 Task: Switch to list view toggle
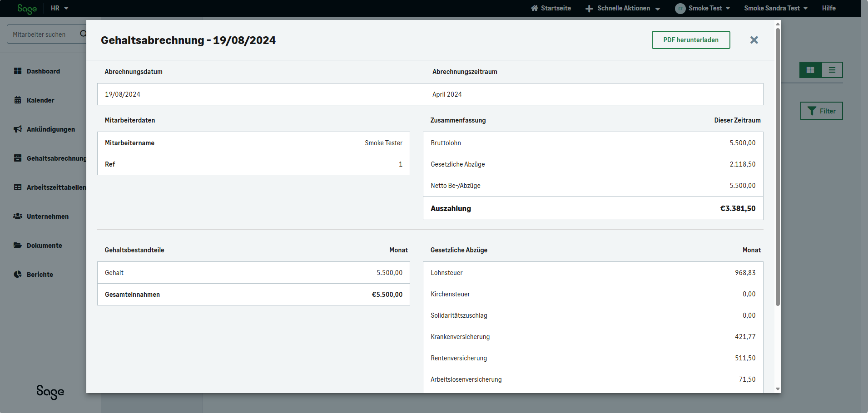(832, 70)
